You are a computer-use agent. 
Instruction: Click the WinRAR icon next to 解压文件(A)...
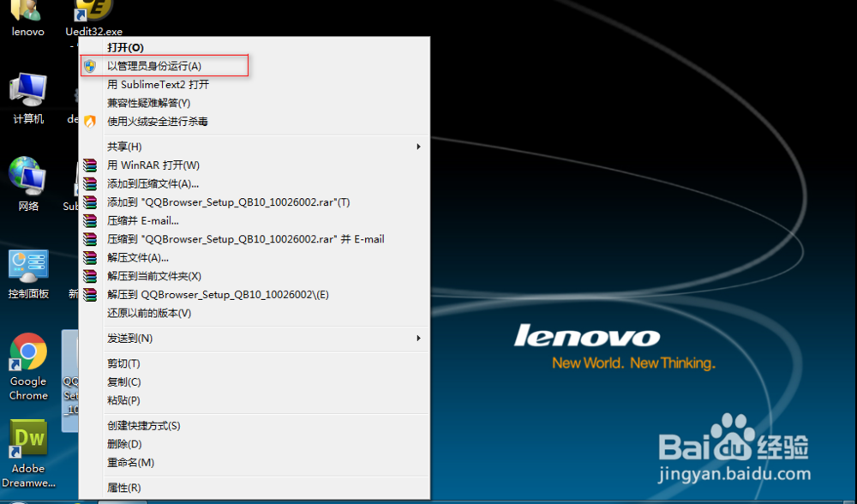click(x=90, y=257)
